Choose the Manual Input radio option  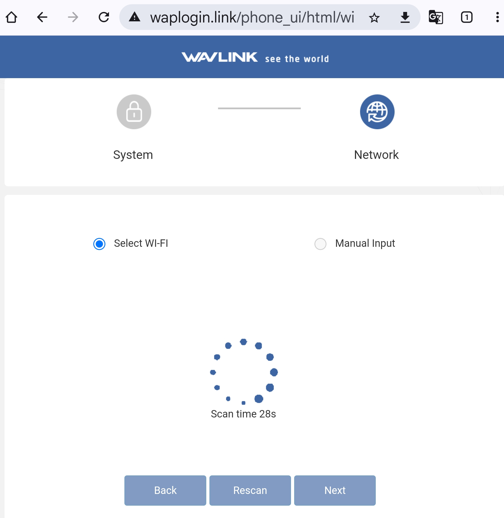click(x=320, y=244)
